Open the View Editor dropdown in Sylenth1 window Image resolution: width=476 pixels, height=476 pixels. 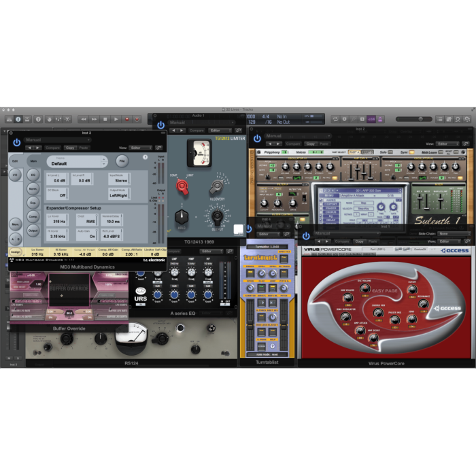[447, 144]
